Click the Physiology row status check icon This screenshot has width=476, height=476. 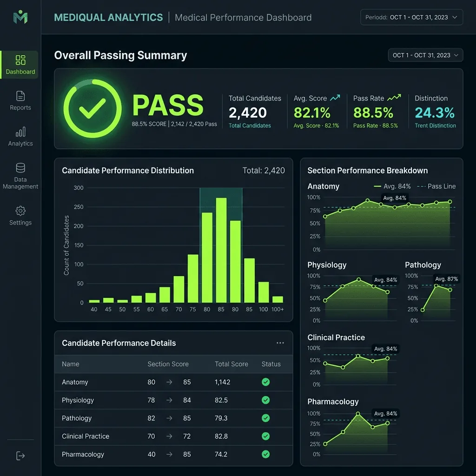point(265,400)
